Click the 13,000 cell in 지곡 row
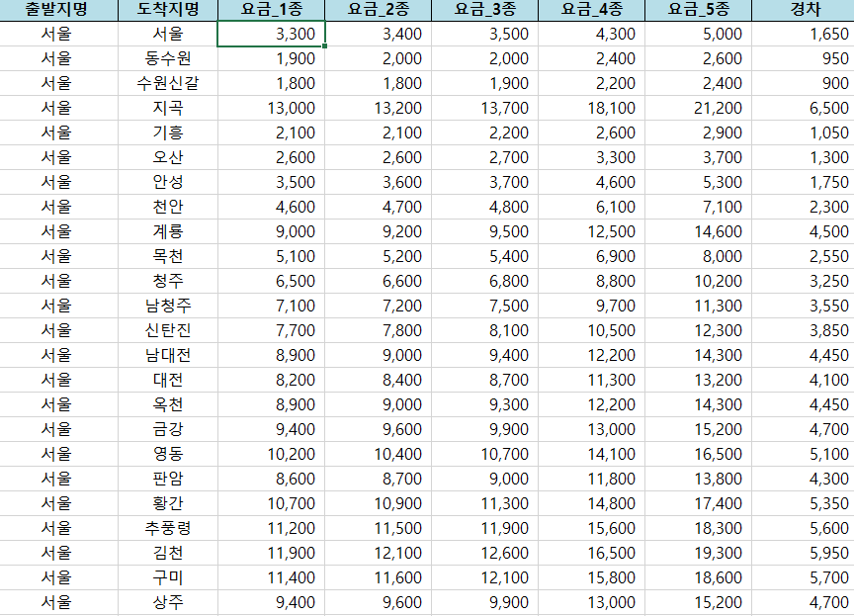The width and height of the screenshot is (854, 616). coord(271,108)
